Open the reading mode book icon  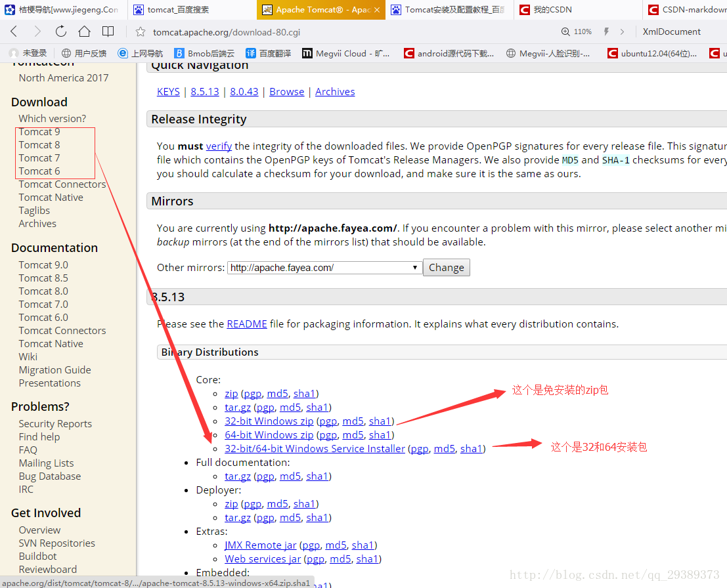(108, 31)
